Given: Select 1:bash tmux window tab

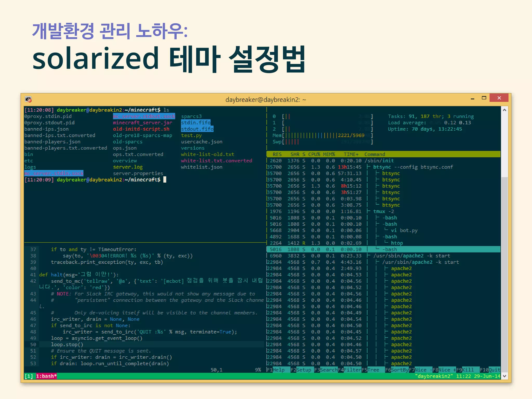Looking at the screenshot, I should click(x=46, y=376).
